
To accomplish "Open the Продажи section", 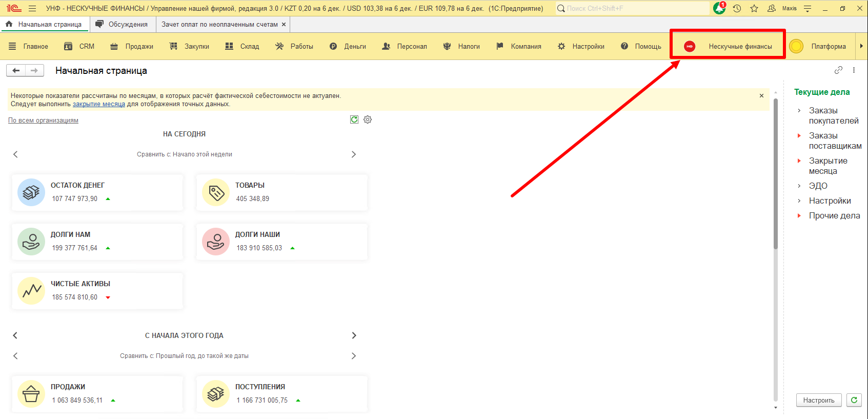I will pyautogui.click(x=132, y=46).
